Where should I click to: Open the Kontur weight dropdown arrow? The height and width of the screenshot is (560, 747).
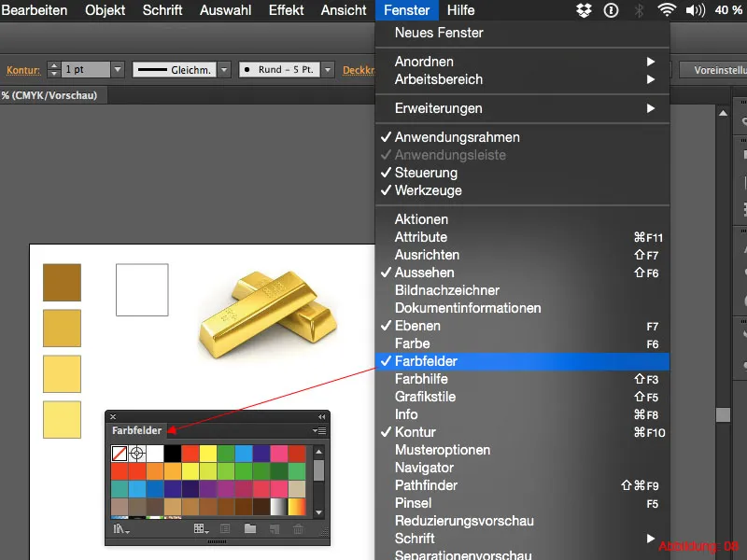[118, 69]
